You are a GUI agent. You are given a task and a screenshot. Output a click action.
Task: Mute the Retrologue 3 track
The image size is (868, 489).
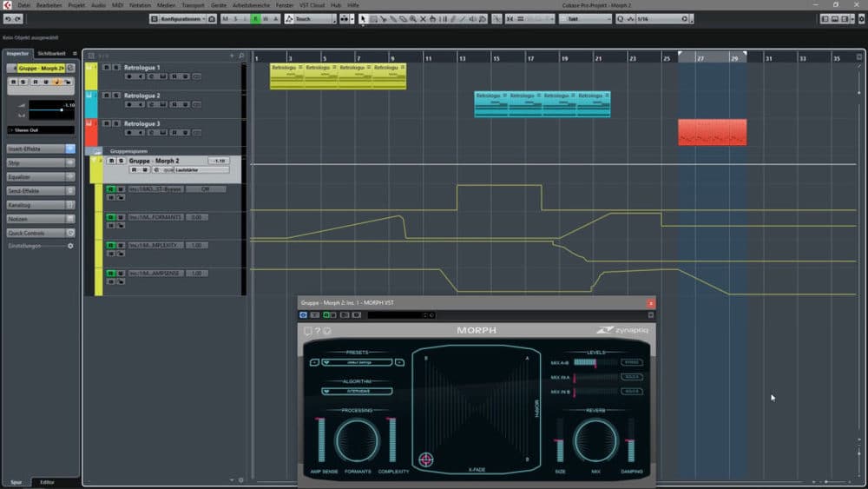(x=106, y=123)
